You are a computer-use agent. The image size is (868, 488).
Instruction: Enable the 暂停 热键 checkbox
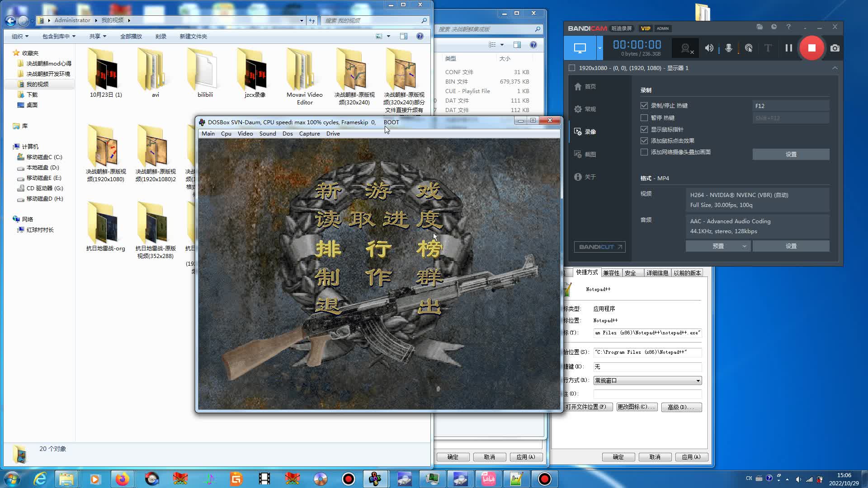(644, 118)
